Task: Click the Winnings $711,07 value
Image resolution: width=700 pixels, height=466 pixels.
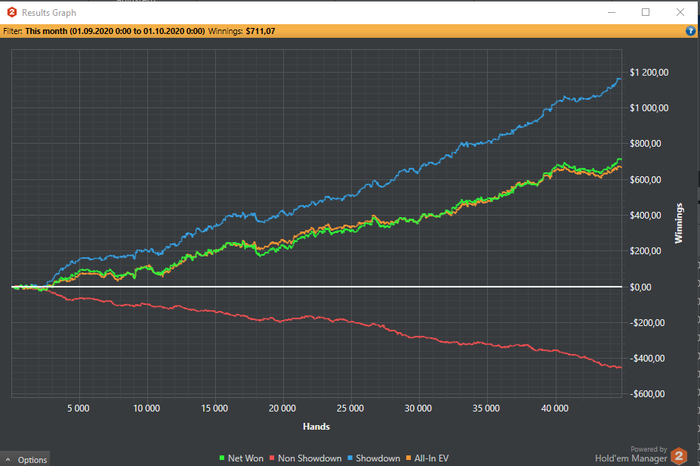Action: point(260,31)
